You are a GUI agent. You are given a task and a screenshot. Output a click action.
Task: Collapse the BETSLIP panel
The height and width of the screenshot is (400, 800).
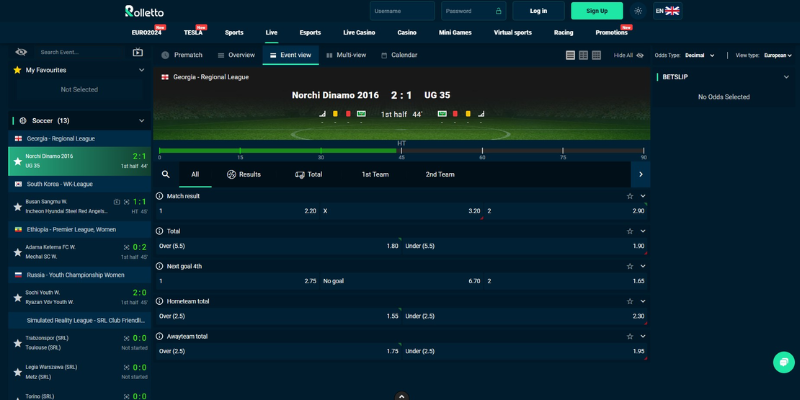[786, 77]
